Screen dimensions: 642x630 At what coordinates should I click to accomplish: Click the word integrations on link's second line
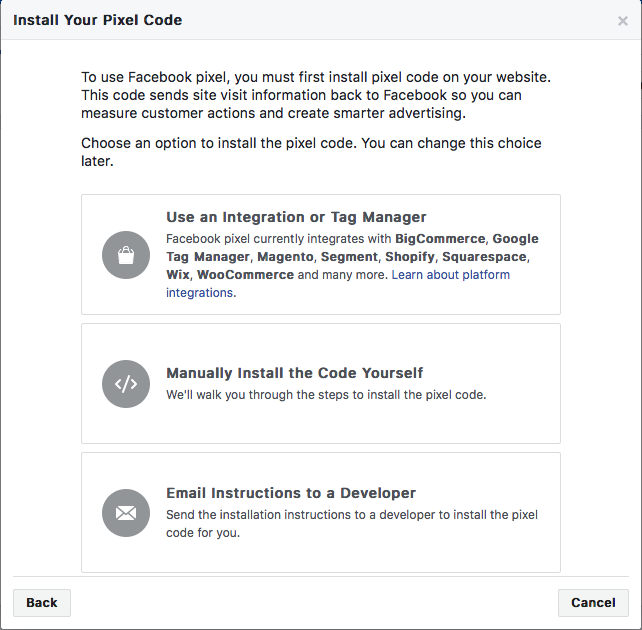(199, 293)
